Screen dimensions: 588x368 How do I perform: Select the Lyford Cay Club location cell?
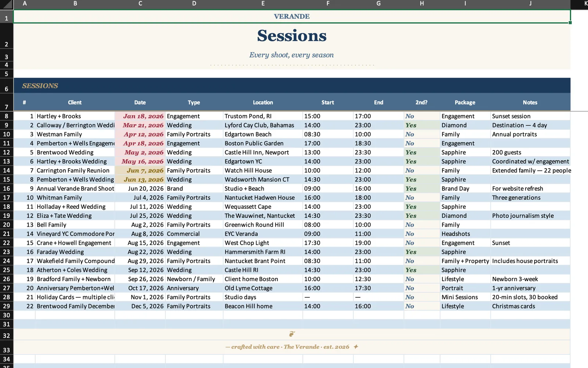[x=263, y=125]
